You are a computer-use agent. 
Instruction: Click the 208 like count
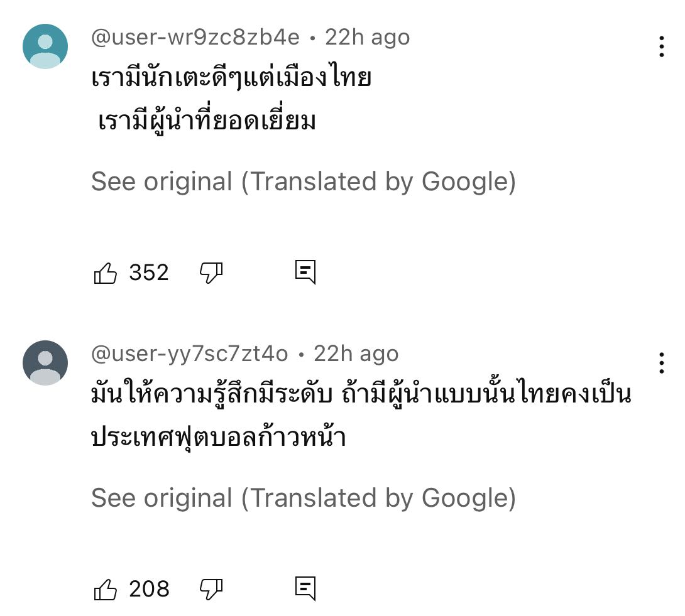pyautogui.click(x=150, y=590)
